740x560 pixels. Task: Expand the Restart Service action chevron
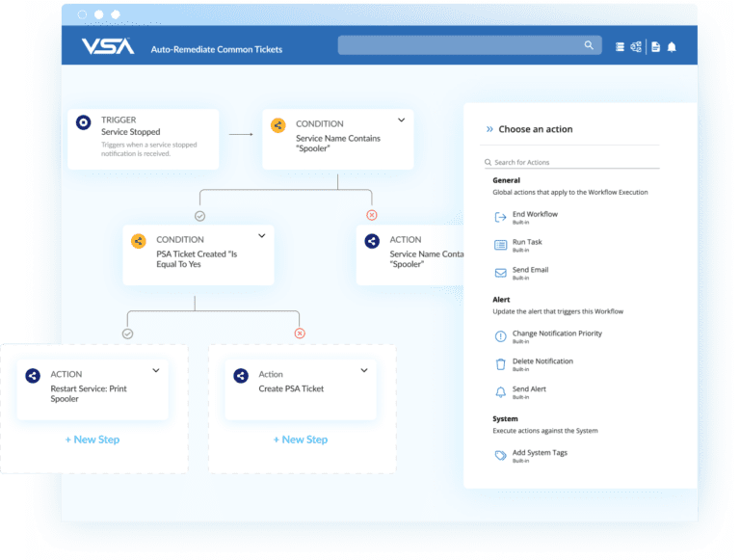point(156,370)
